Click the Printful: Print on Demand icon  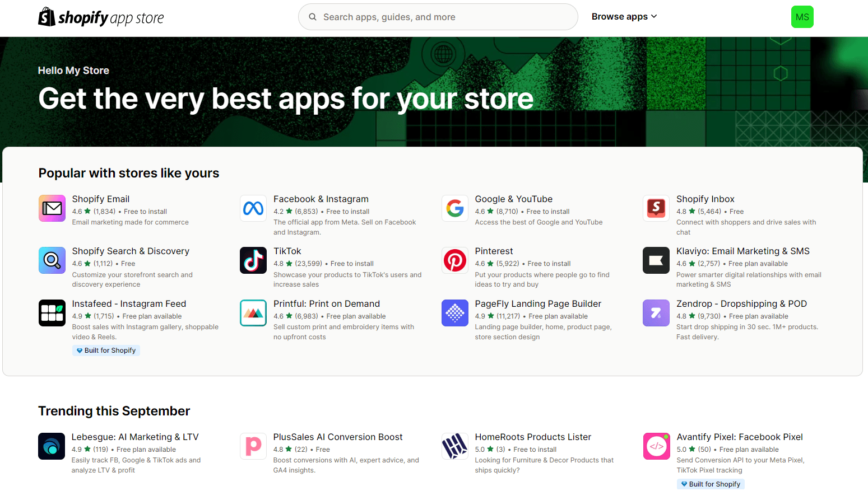click(x=253, y=313)
